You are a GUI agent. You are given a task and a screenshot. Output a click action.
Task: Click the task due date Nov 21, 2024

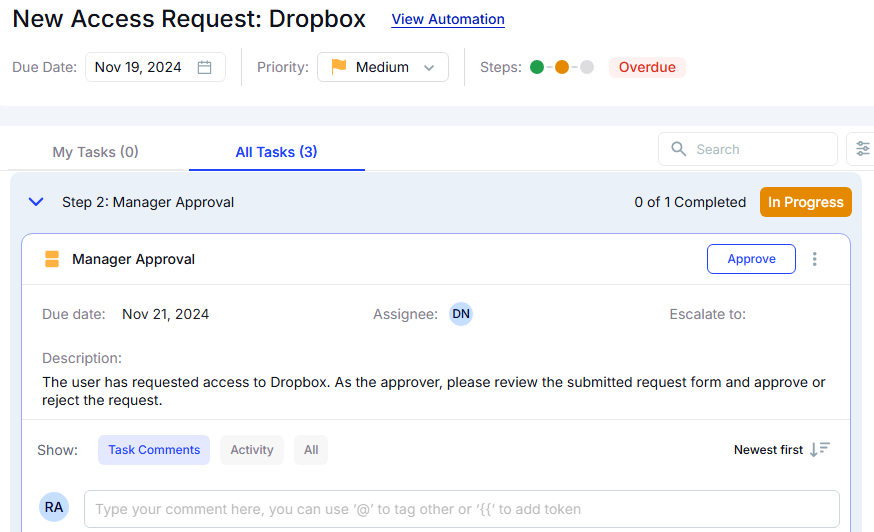coord(166,314)
